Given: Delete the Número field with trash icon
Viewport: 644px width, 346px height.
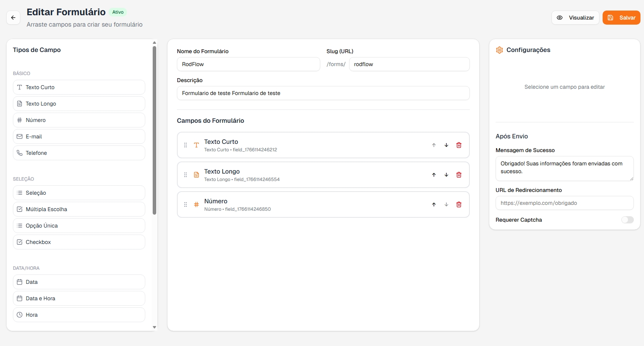Looking at the screenshot, I should [x=459, y=204].
